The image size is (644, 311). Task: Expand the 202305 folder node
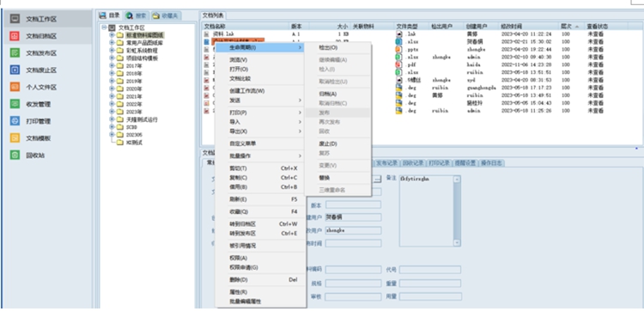pyautogui.click(x=112, y=135)
